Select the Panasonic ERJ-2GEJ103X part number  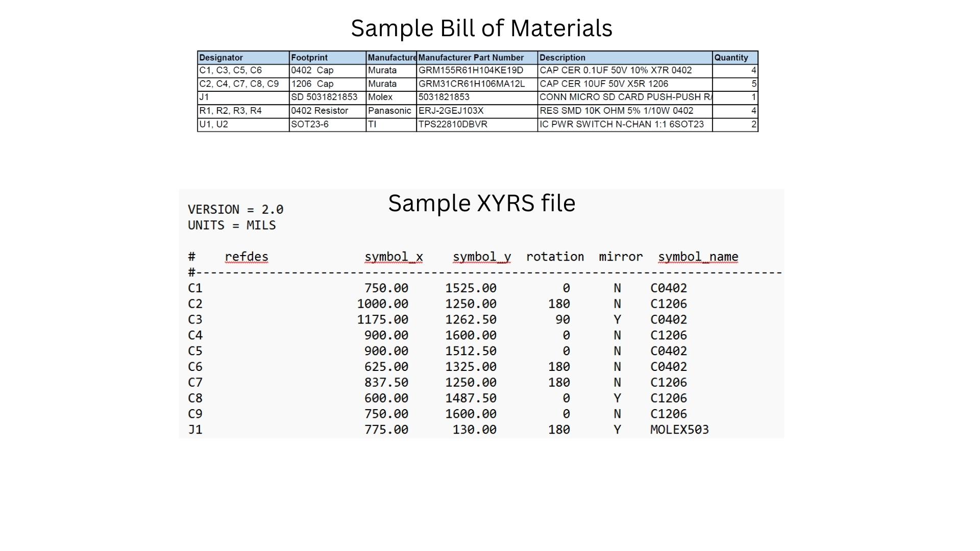[x=451, y=111]
